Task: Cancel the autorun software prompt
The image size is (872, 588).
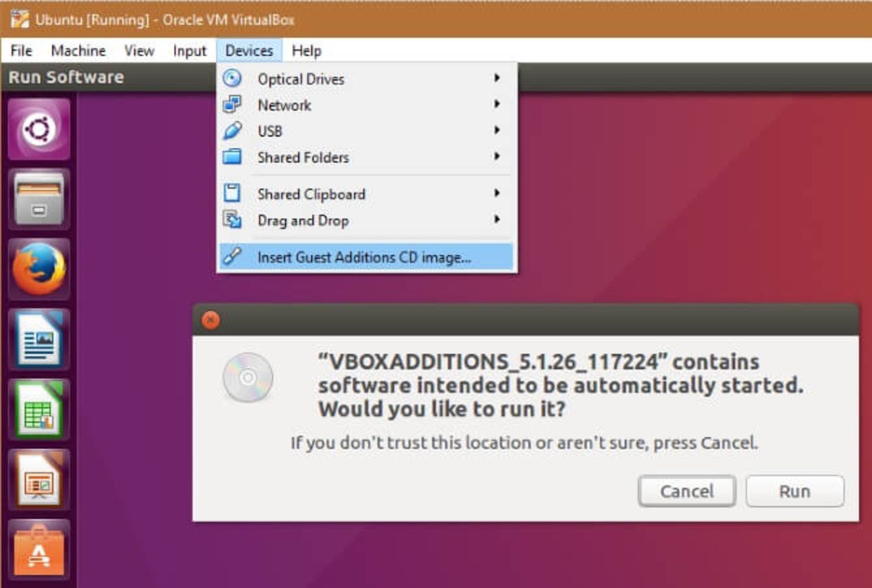Action: point(687,491)
